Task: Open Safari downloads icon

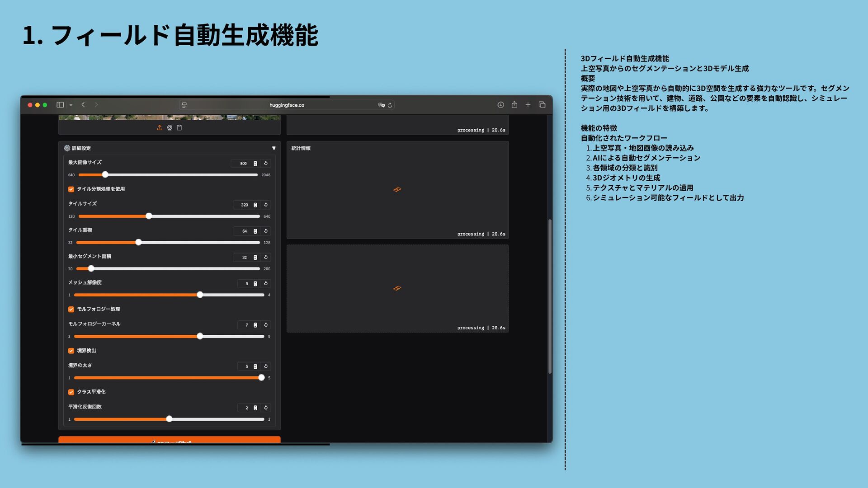Action: (x=500, y=105)
